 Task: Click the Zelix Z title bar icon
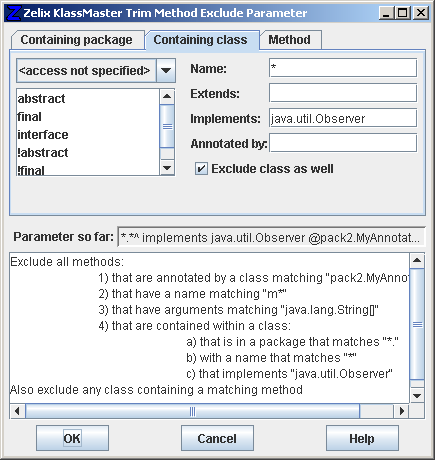tap(14, 13)
